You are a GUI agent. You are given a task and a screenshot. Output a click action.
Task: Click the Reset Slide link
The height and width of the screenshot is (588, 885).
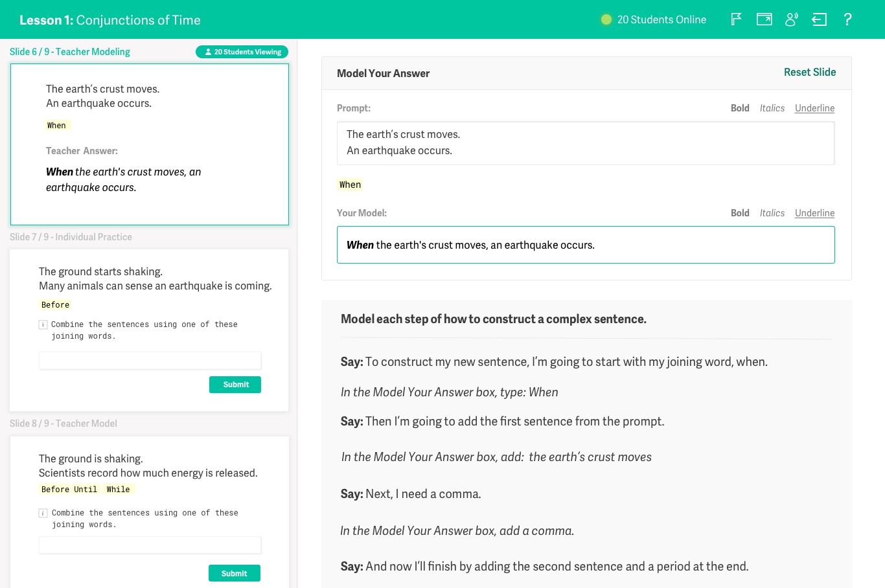[x=810, y=73]
